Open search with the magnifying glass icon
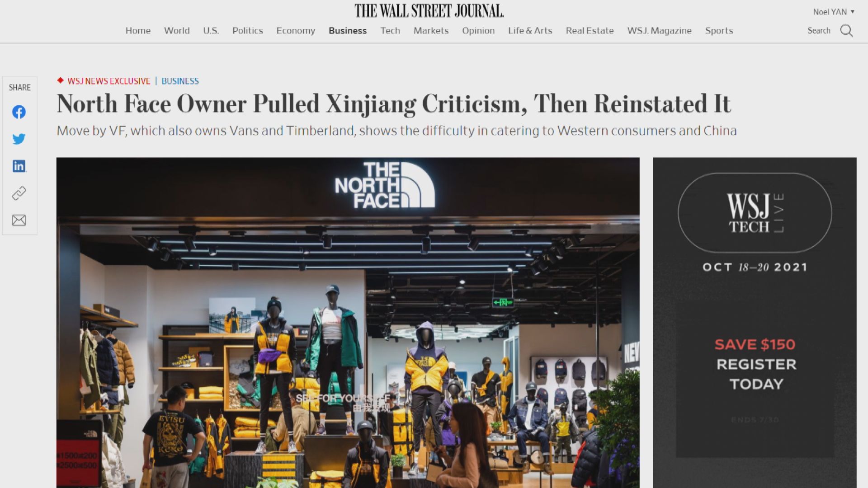Viewport: 868px width, 488px height. click(x=846, y=31)
